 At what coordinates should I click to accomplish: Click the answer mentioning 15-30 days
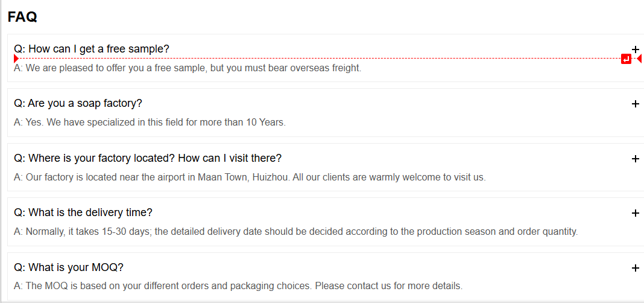click(x=295, y=231)
